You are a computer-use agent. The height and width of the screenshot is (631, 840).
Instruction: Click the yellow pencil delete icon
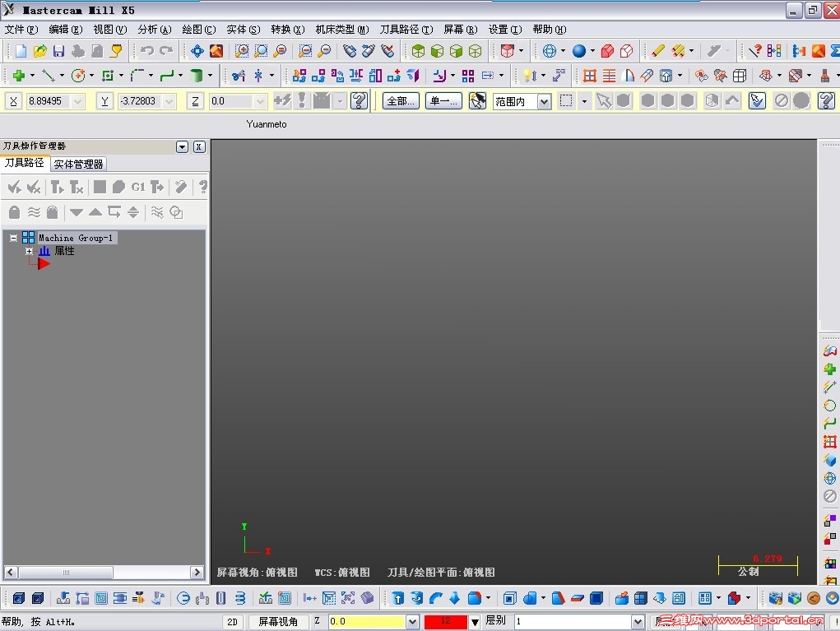(x=658, y=51)
